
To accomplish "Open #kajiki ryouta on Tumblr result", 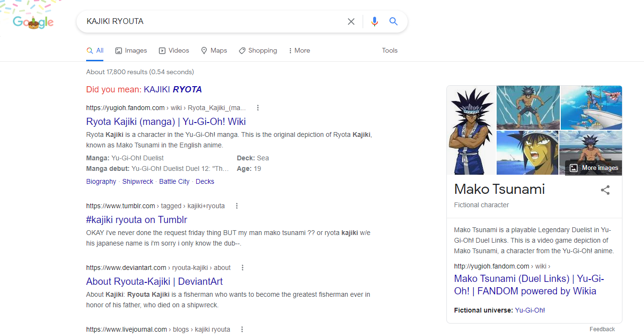I will point(136,220).
